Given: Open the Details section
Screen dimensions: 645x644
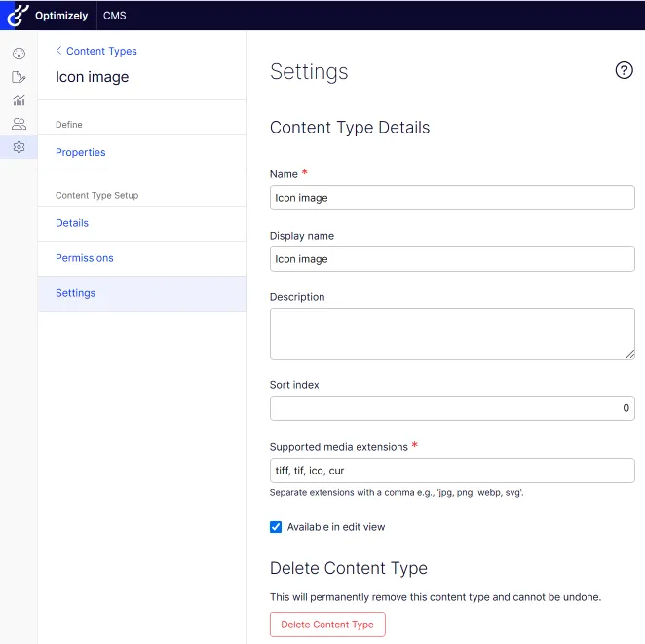Looking at the screenshot, I should coord(141,223).
